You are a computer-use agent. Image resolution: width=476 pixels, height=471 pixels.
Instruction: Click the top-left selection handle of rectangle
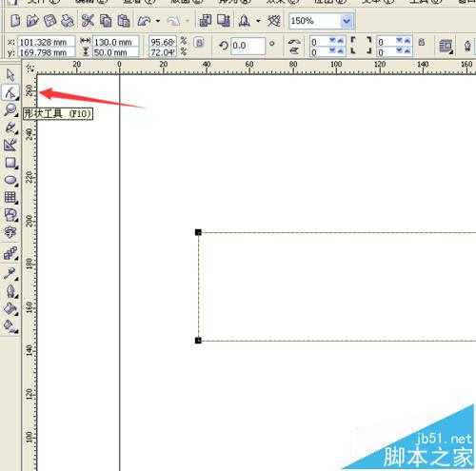198,232
